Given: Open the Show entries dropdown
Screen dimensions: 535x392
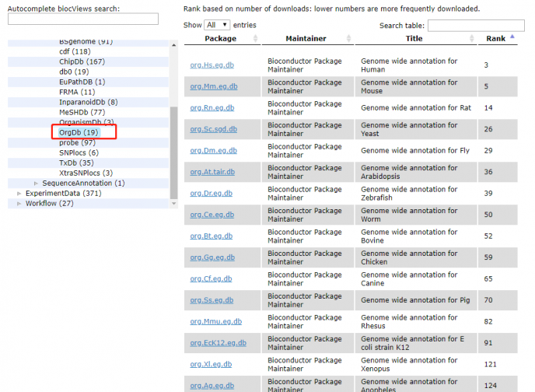Looking at the screenshot, I should coord(217,25).
